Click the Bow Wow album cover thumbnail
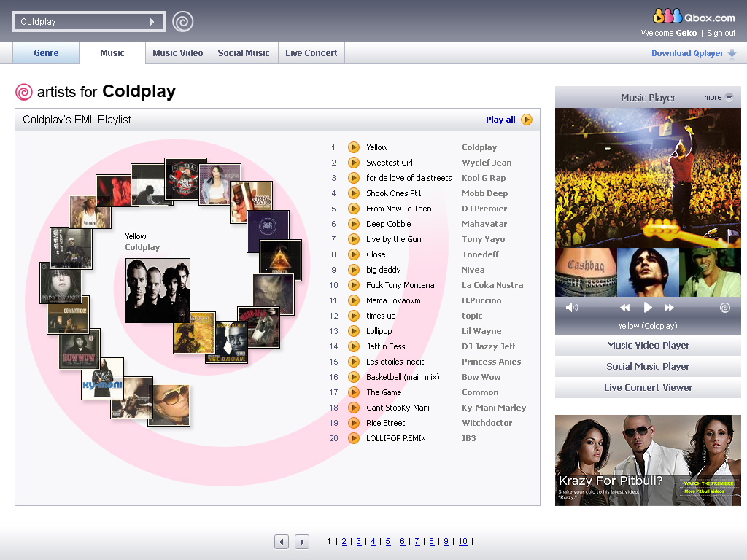The image size is (747, 560). pos(79,349)
